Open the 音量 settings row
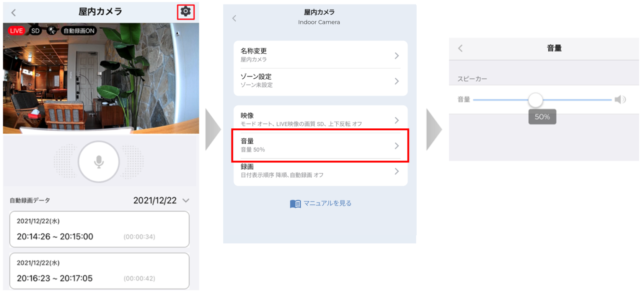Image resolution: width=644 pixels, height=293 pixels. [x=320, y=146]
